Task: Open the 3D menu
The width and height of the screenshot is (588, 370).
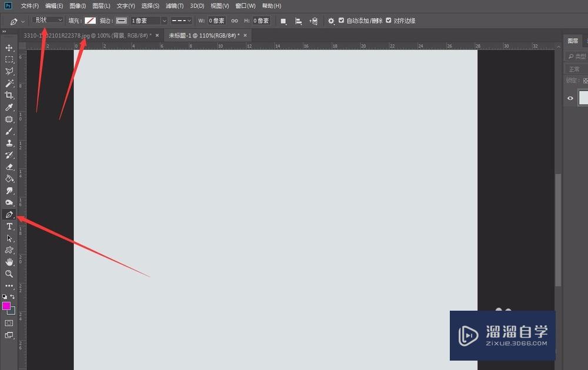Action: click(x=197, y=6)
